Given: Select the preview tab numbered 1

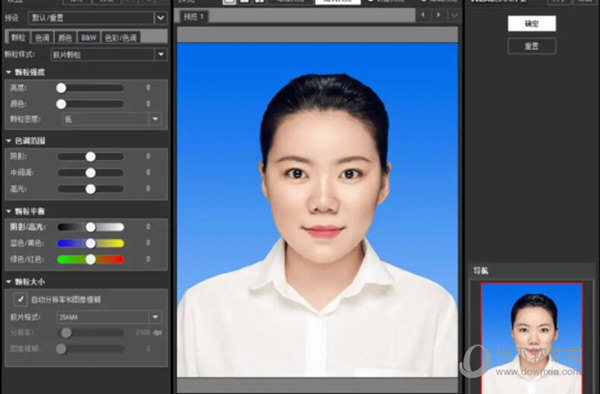Looking at the screenshot, I should tap(194, 16).
